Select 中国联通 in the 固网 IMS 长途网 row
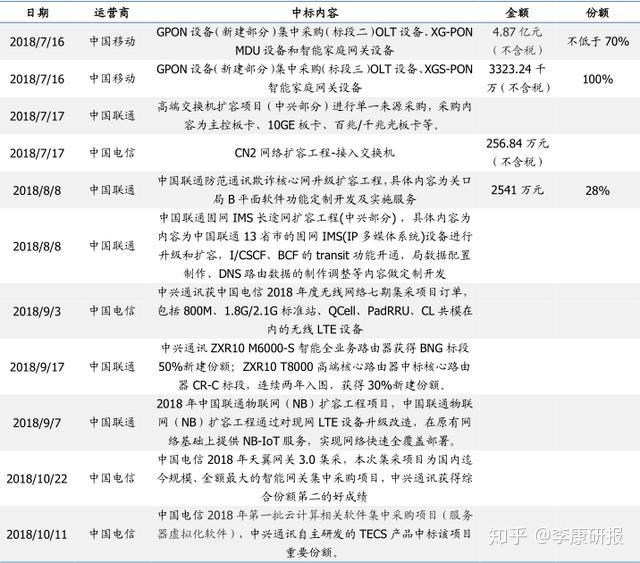Image resolution: width=640 pixels, height=563 pixels. click(x=112, y=246)
